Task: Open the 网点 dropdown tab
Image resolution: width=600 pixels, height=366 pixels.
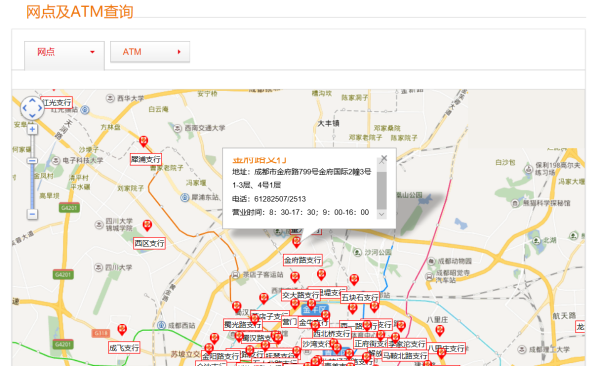Action: pyautogui.click(x=64, y=56)
